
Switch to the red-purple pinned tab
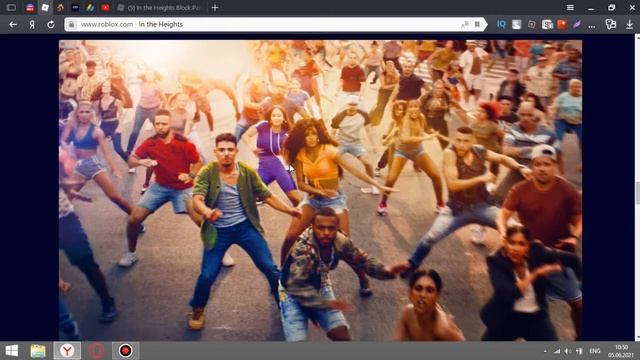point(30,7)
